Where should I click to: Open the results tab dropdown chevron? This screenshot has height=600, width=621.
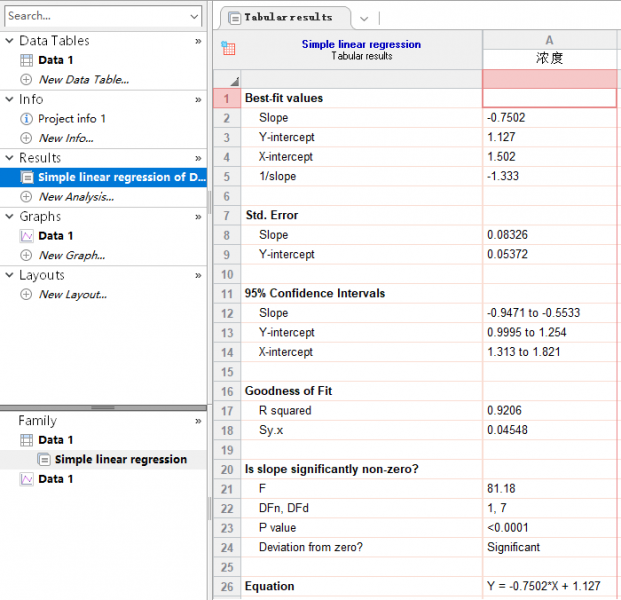[364, 19]
